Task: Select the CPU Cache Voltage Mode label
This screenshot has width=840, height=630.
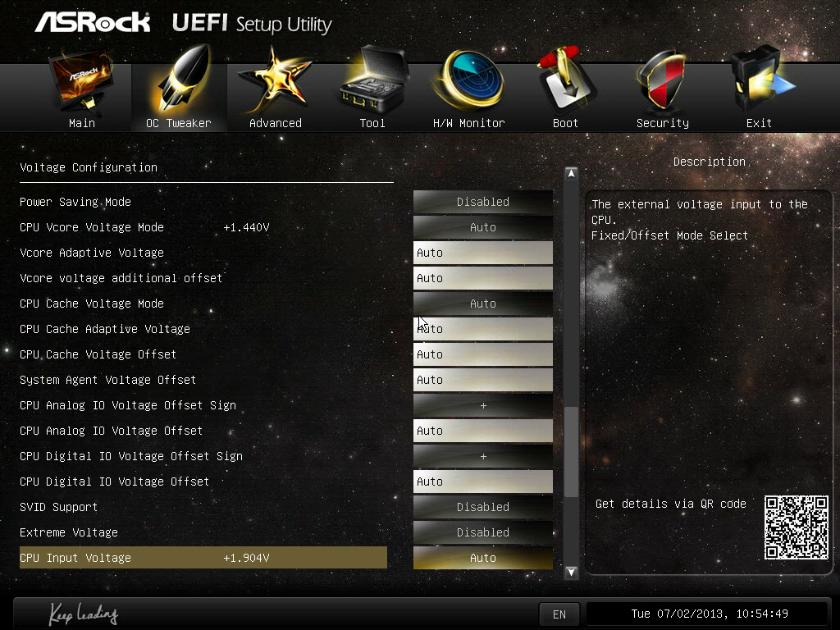Action: click(x=92, y=304)
